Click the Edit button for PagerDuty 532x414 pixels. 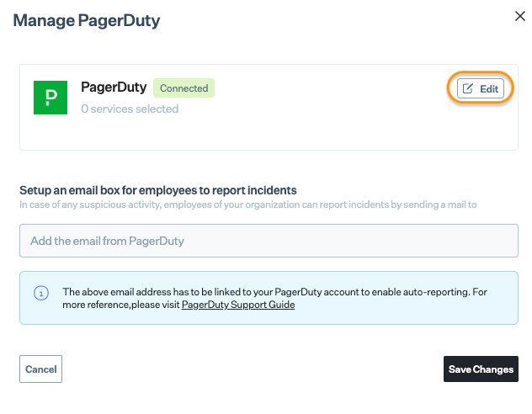point(480,88)
